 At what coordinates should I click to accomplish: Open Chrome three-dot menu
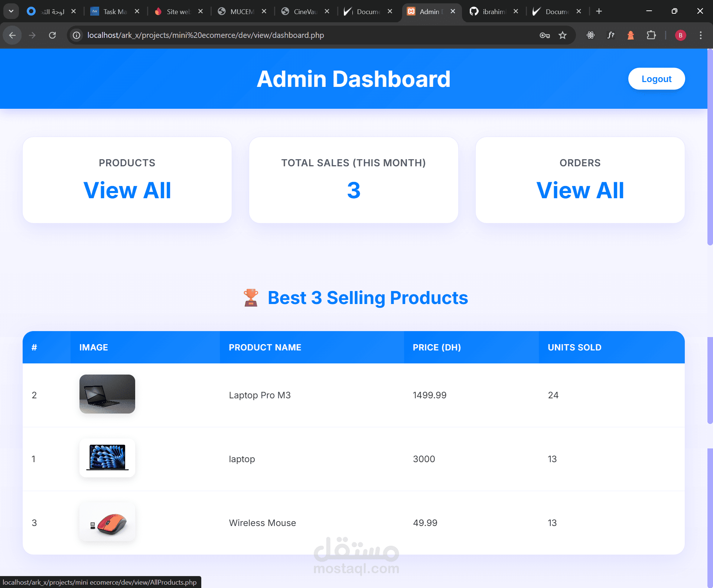[700, 35]
